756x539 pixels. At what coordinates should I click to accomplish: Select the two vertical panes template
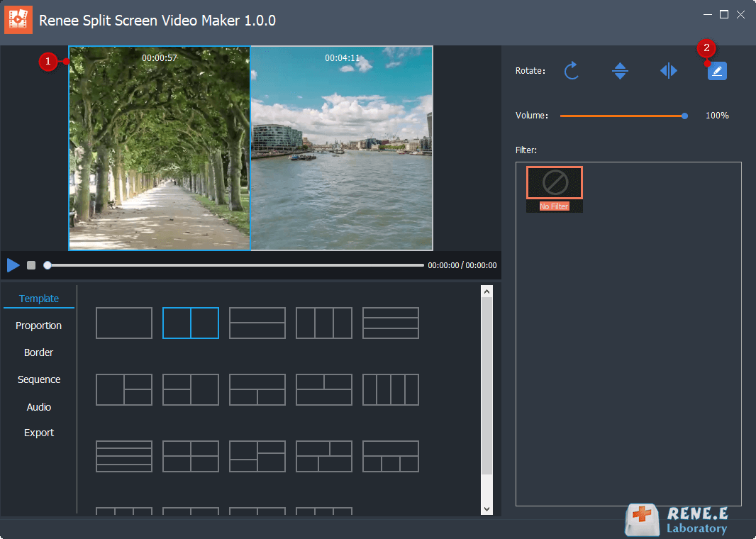pyautogui.click(x=191, y=323)
